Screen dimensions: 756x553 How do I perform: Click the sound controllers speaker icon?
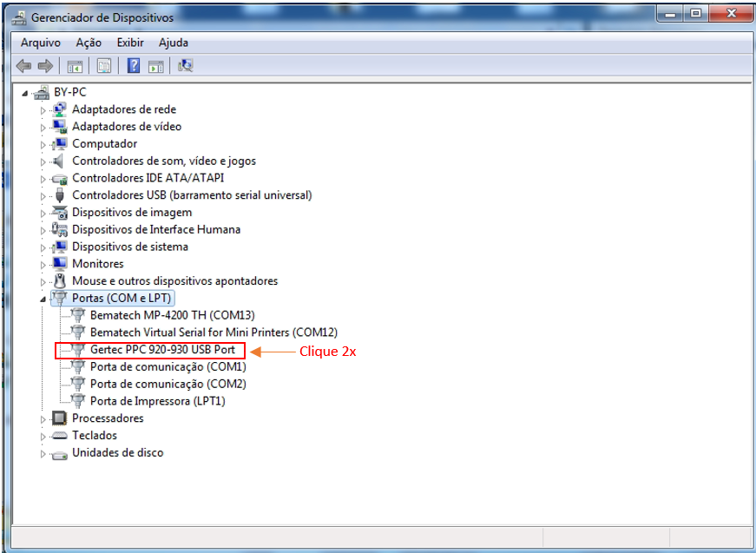tap(58, 161)
